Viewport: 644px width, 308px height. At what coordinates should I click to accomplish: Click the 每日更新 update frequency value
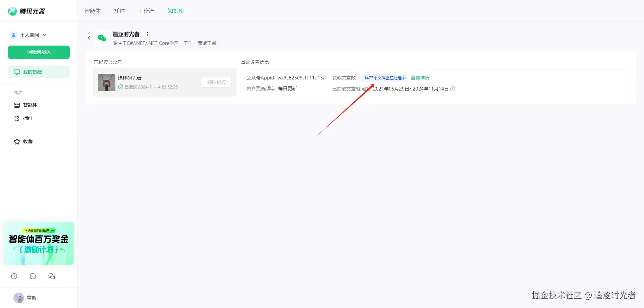[x=287, y=88]
